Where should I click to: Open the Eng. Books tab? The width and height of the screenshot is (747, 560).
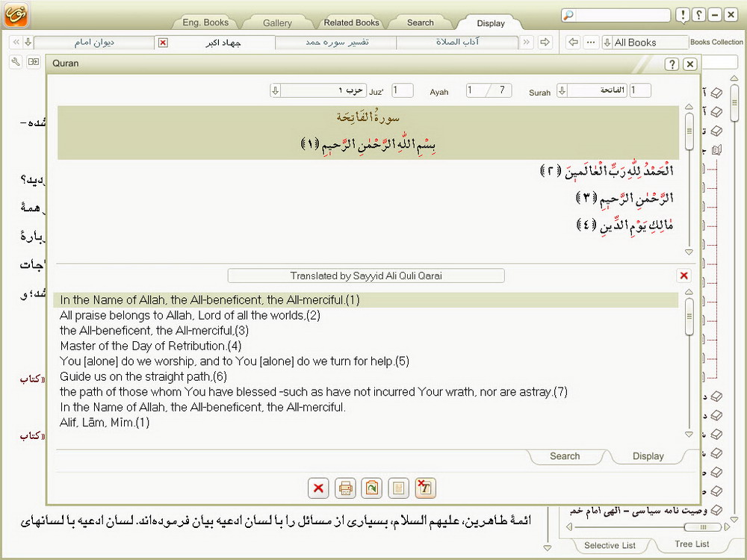click(205, 22)
